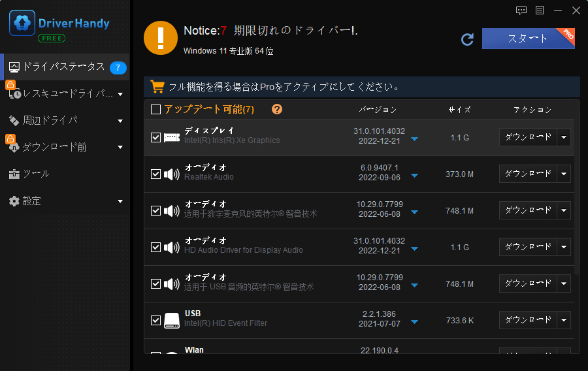Download the Intel HID Event Filter driver
The image size is (588, 371).
[528, 320]
